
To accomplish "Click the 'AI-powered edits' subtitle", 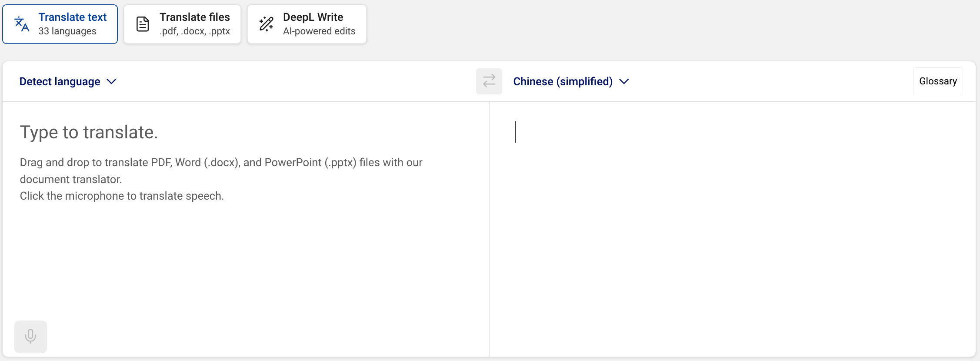I will pos(319,31).
